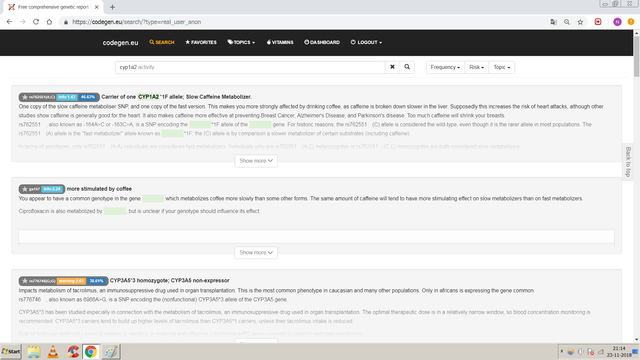640x360 pixels.
Task: Launch VLC media player from taskbar
Action: point(53,351)
